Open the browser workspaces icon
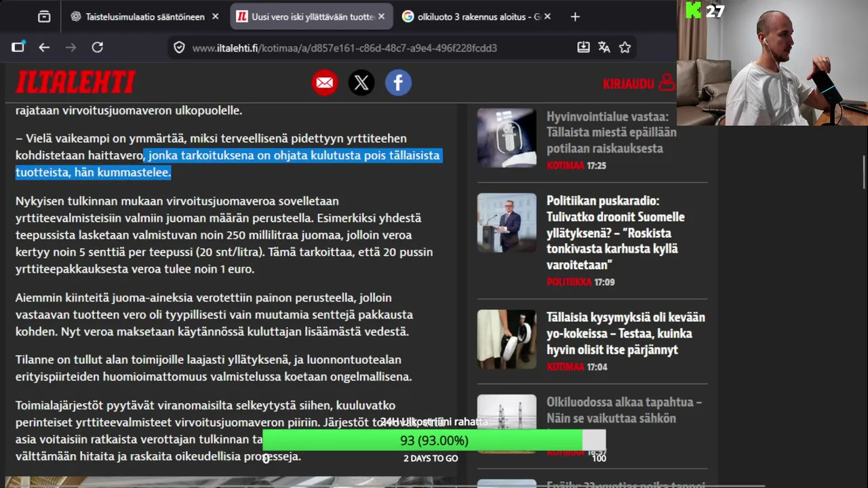The height and width of the screenshot is (488, 868). pos(44,16)
